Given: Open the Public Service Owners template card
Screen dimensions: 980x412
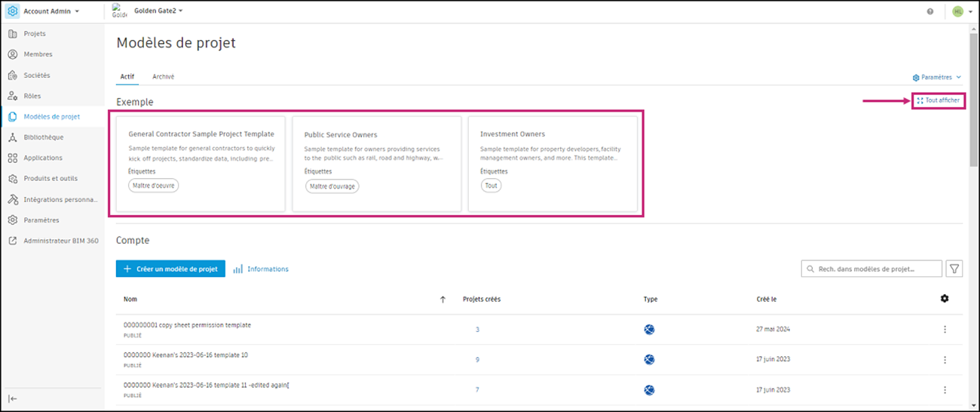Looking at the screenshot, I should (x=376, y=164).
